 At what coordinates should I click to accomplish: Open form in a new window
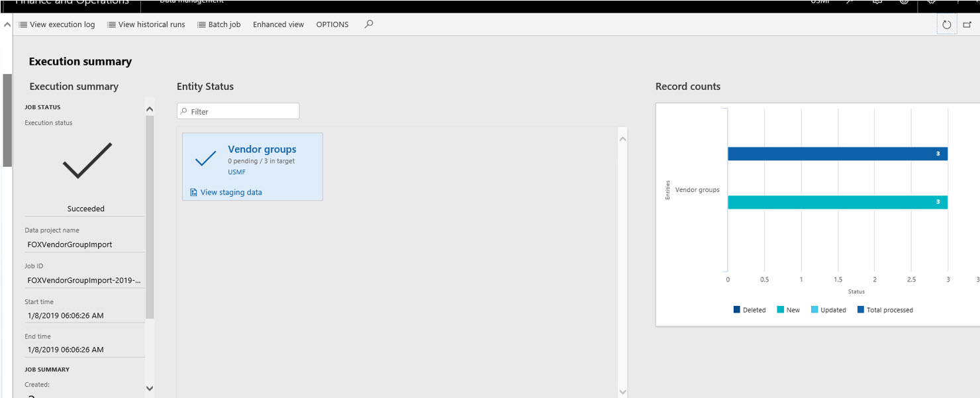pyautogui.click(x=967, y=24)
